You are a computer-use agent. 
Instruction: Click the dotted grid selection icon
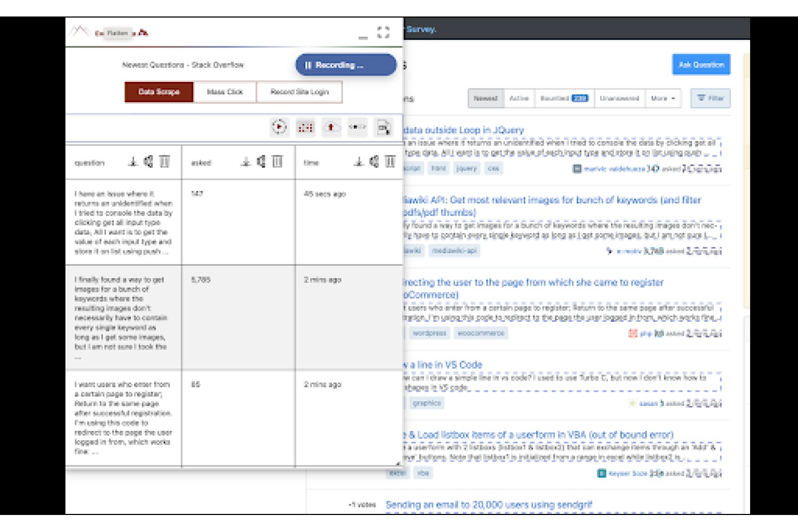[x=305, y=127]
